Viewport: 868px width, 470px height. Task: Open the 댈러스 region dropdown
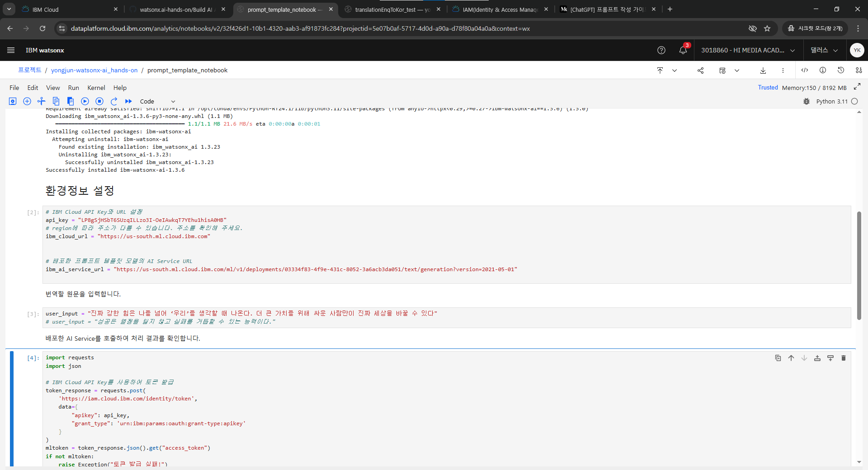coord(824,50)
